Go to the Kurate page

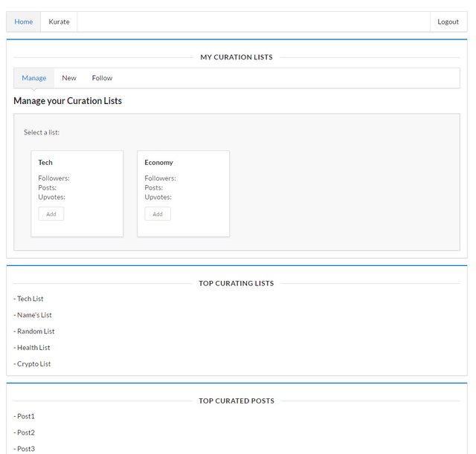59,22
